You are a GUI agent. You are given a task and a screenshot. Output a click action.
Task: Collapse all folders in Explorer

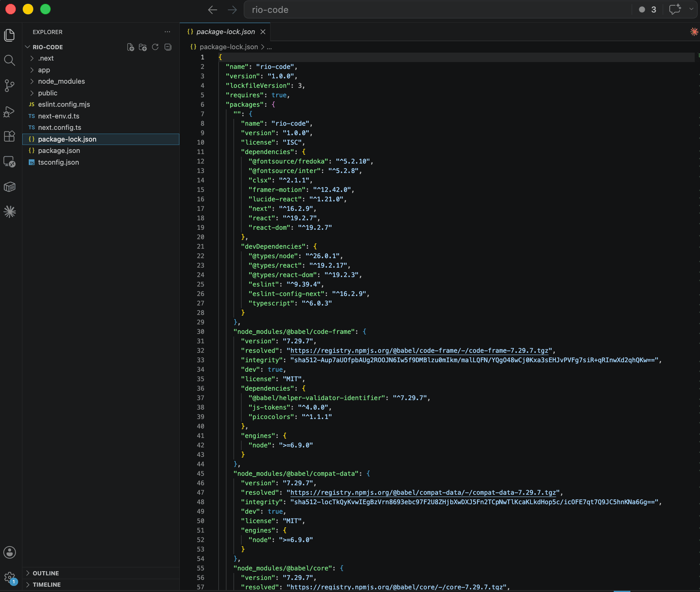(x=168, y=47)
